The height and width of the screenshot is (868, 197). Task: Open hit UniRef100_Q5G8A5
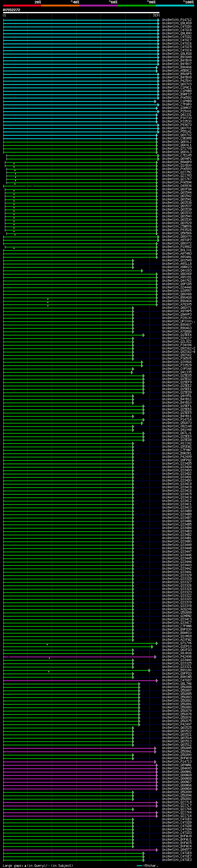(x=177, y=748)
